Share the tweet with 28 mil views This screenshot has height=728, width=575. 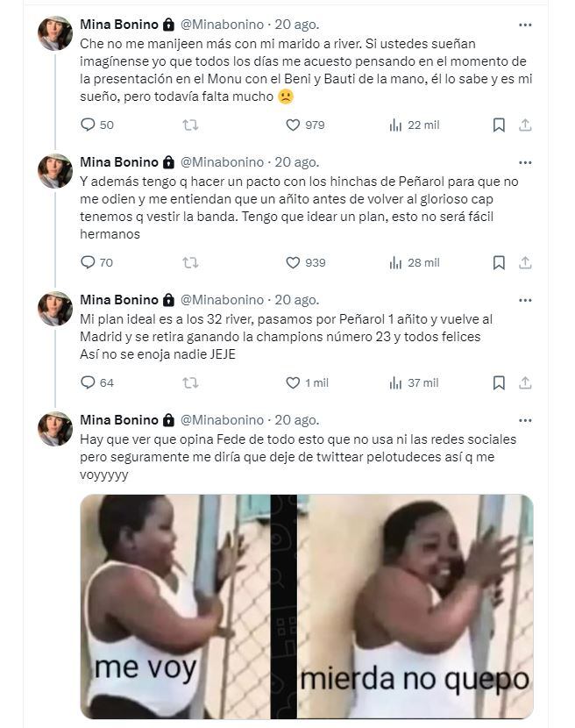[x=525, y=262]
